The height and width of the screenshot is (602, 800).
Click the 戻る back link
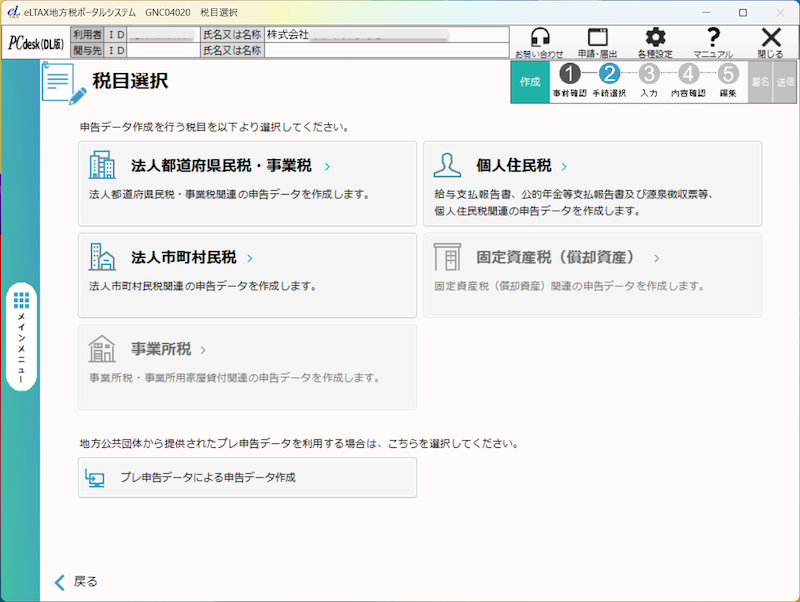coord(85,582)
